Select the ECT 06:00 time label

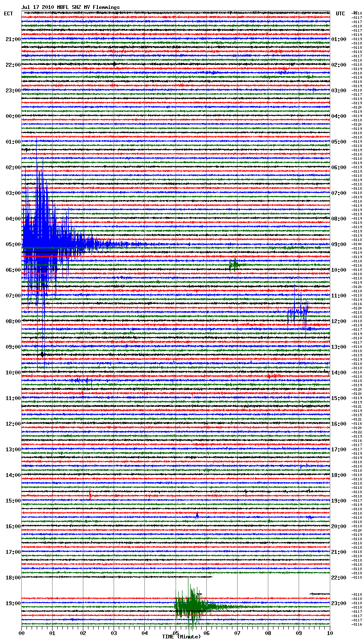pos(13,270)
